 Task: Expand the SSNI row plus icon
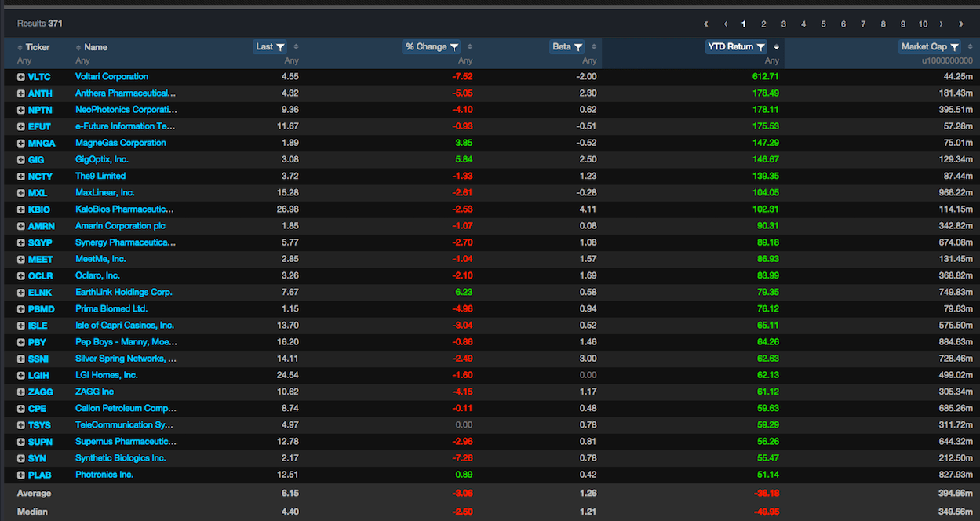click(21, 359)
